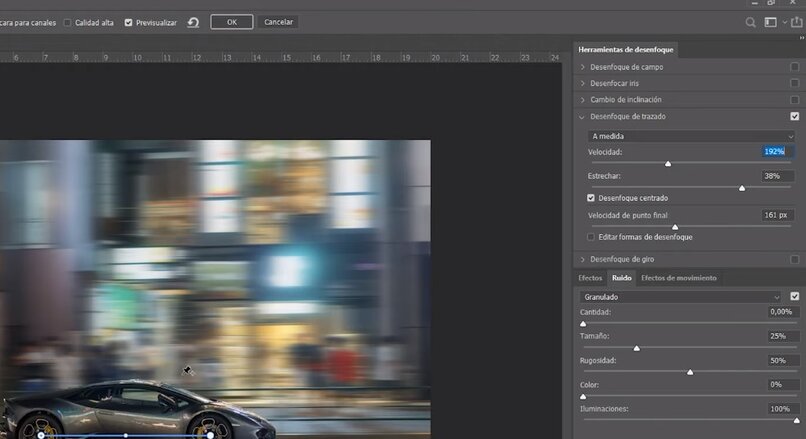Open the search magnifier icon
806x439 pixels.
(751, 22)
